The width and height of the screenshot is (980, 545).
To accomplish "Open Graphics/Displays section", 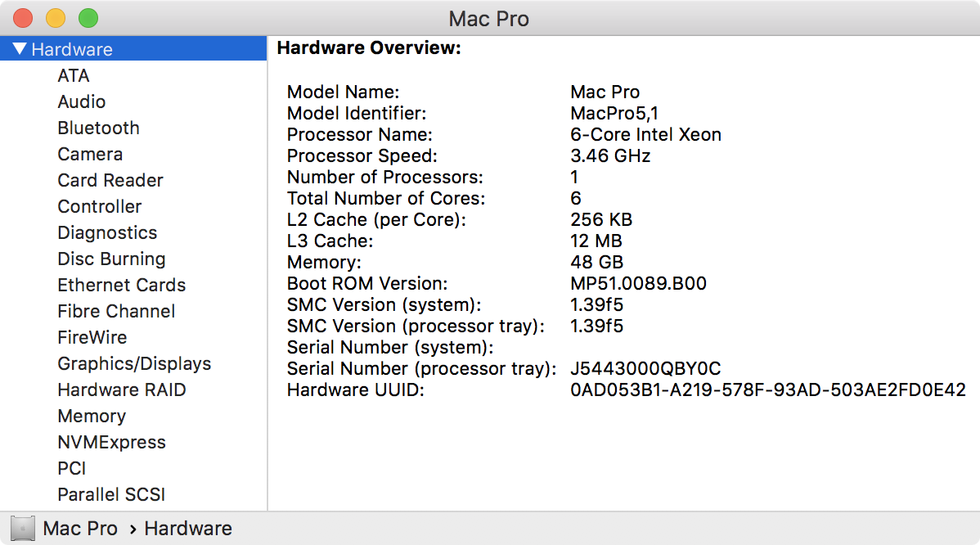I will [x=134, y=364].
